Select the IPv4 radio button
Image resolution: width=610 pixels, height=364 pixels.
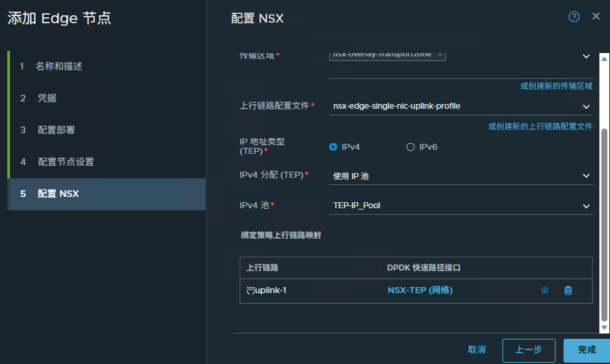pyautogui.click(x=333, y=147)
